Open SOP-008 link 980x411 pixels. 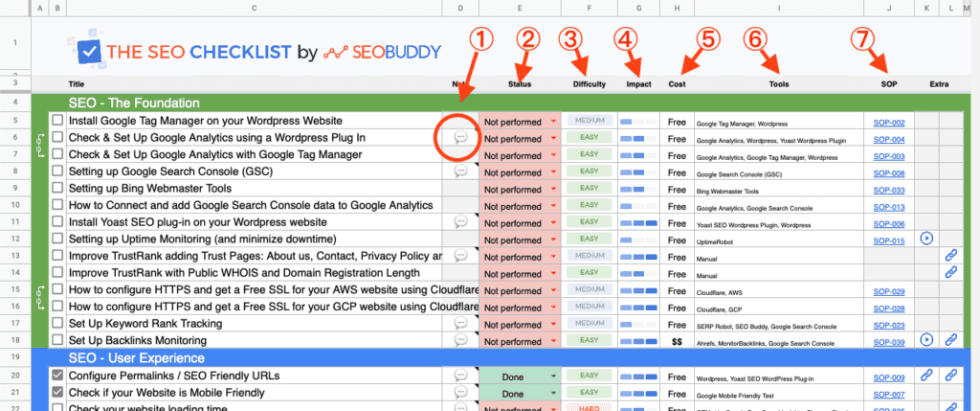point(889,172)
